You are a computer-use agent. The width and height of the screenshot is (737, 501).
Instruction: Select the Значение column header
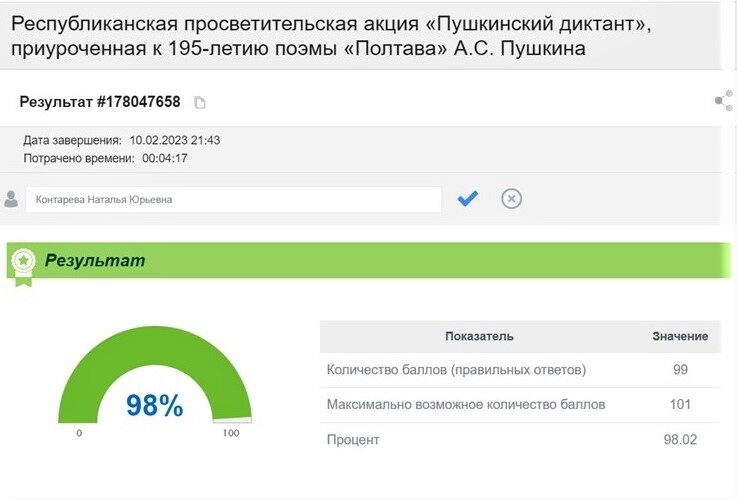680,337
